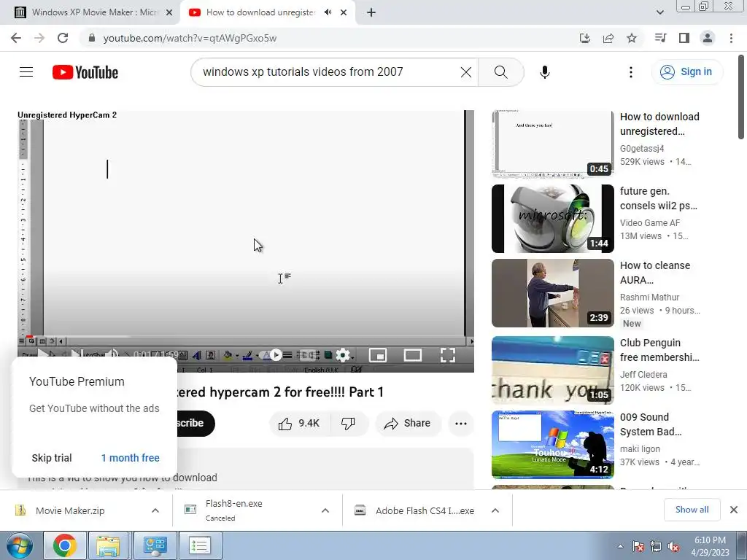Open YouTube settings three-dot menu
Screen dimensions: 747x560
coord(631,72)
